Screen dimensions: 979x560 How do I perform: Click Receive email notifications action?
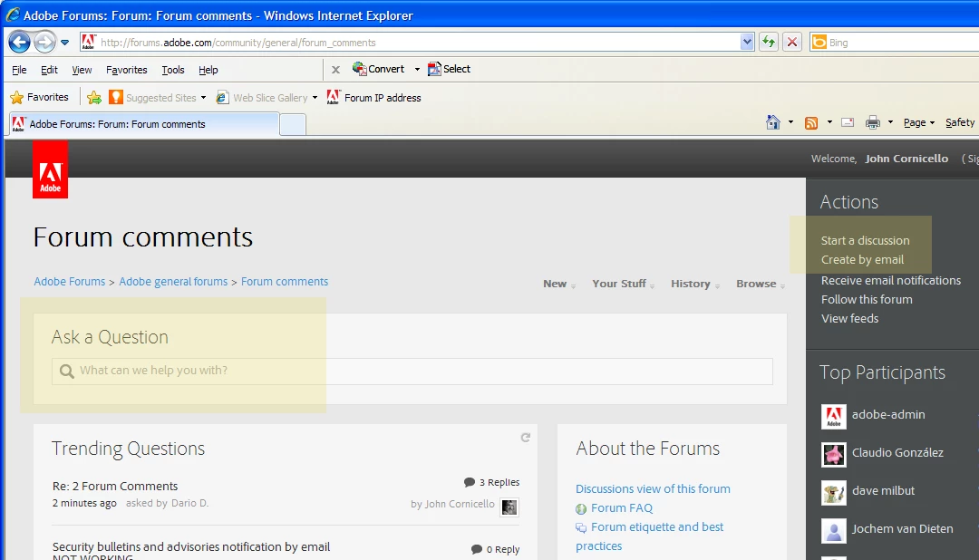coord(891,280)
